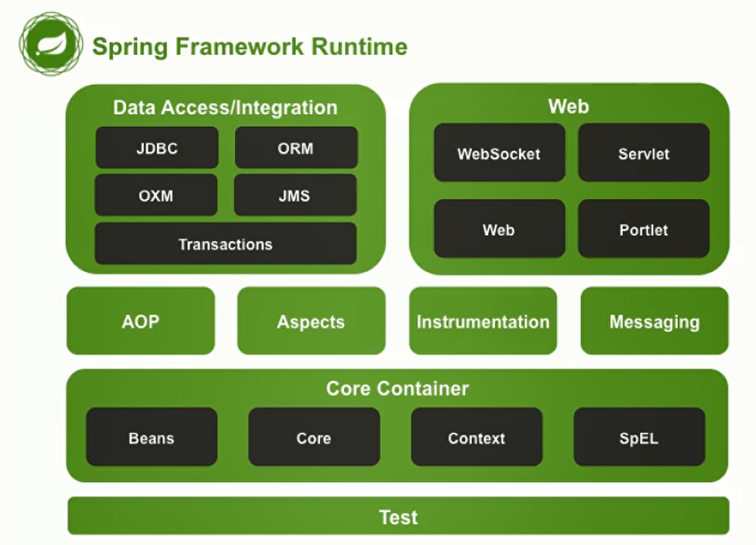
Task: Choose the JMS module box
Action: pos(295,195)
